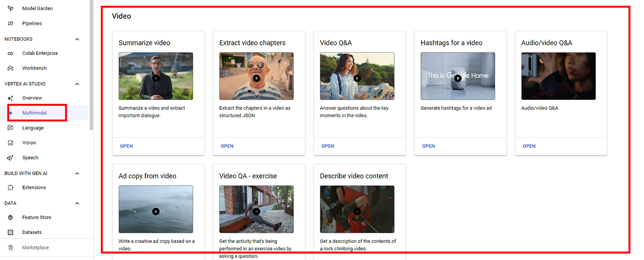
Task: Click the Speech icon in sidebar
Action: click(x=11, y=158)
